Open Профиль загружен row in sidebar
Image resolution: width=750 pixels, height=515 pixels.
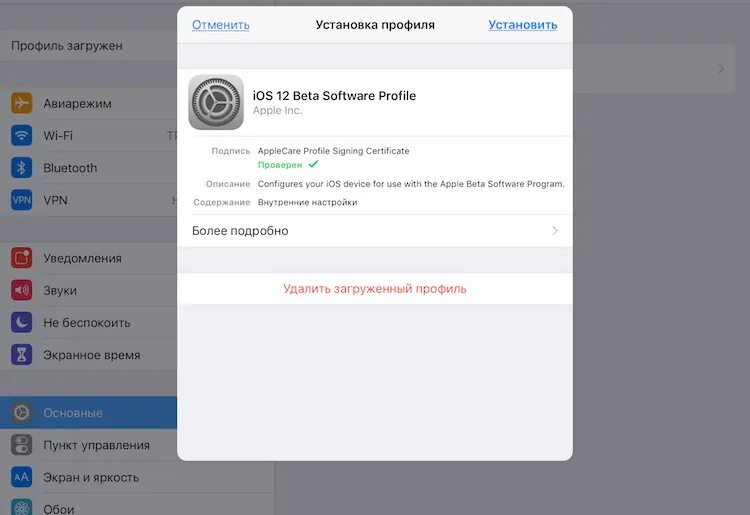click(x=88, y=46)
